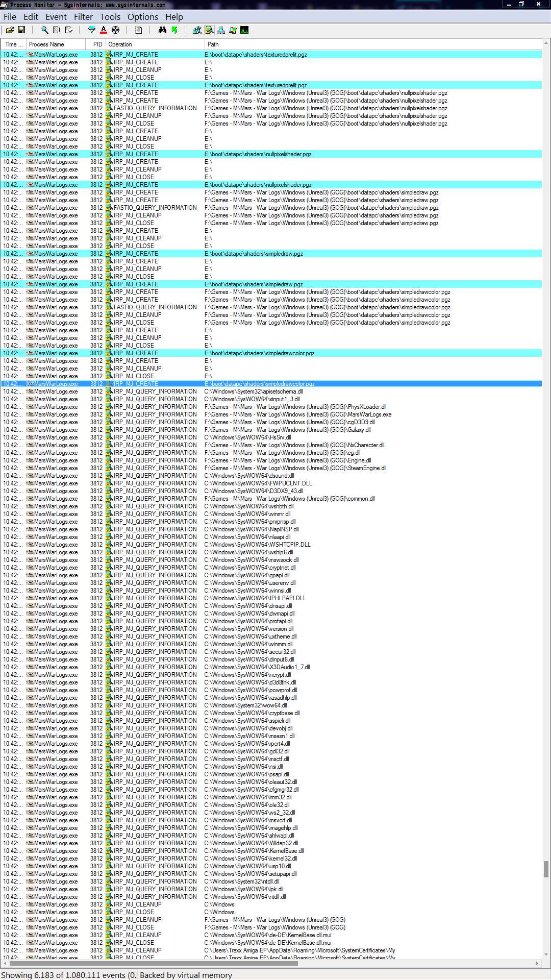Select the row with path setupapi.dll

[x=271, y=874]
